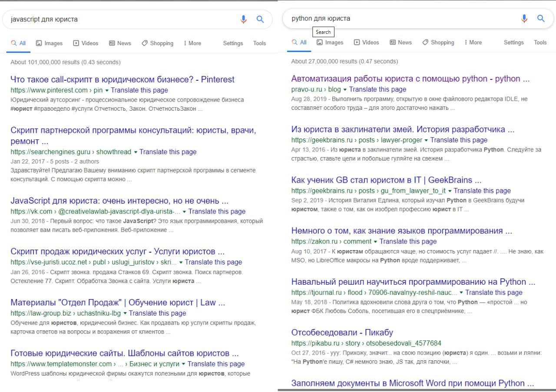Click Translate this page for lawyer-proger result

click(459, 140)
